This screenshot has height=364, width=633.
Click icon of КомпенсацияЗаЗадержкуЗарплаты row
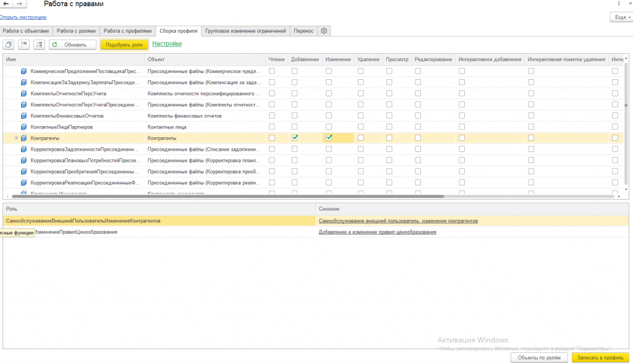[24, 82]
